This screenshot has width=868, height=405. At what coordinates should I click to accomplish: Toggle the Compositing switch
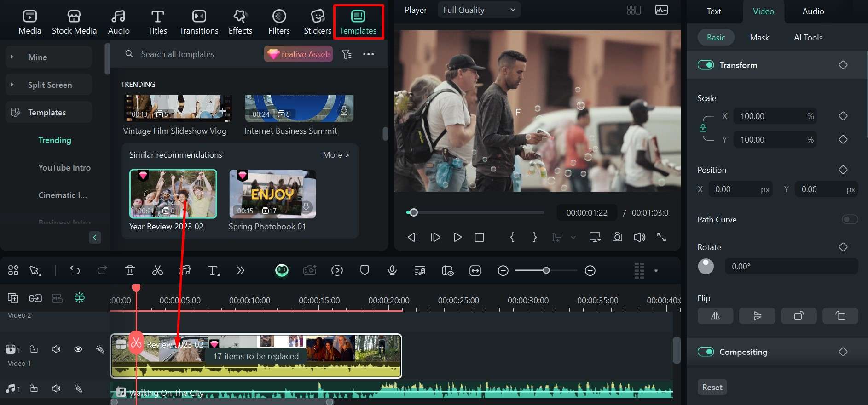[706, 352]
